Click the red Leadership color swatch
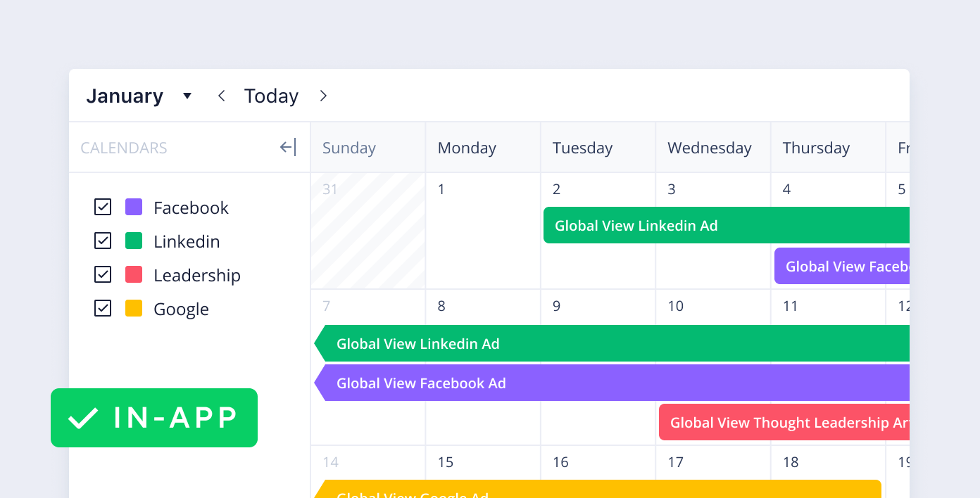 [x=134, y=274]
